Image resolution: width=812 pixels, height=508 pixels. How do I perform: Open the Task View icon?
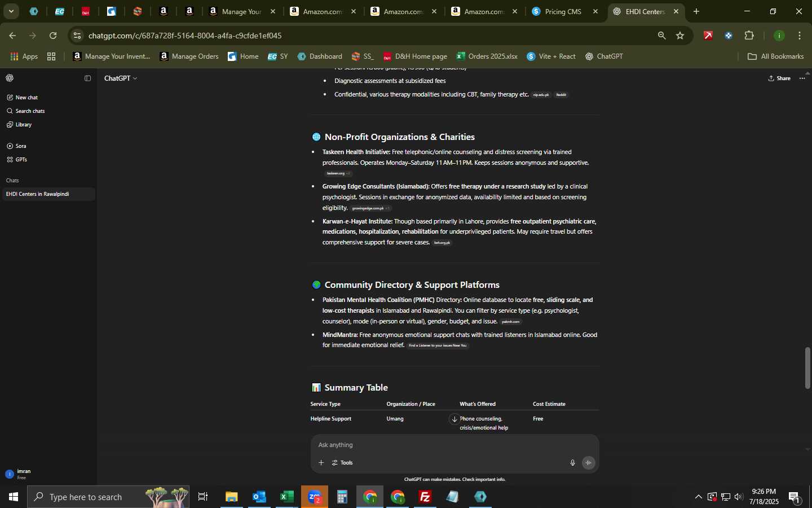pyautogui.click(x=203, y=497)
